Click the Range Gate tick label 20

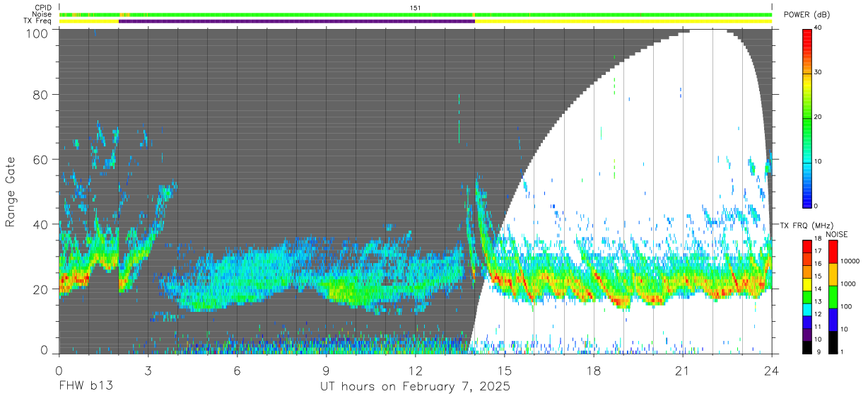(x=42, y=289)
